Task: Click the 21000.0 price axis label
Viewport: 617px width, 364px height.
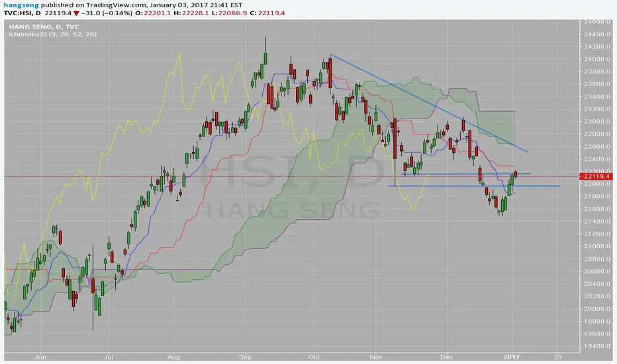Action: point(597,246)
